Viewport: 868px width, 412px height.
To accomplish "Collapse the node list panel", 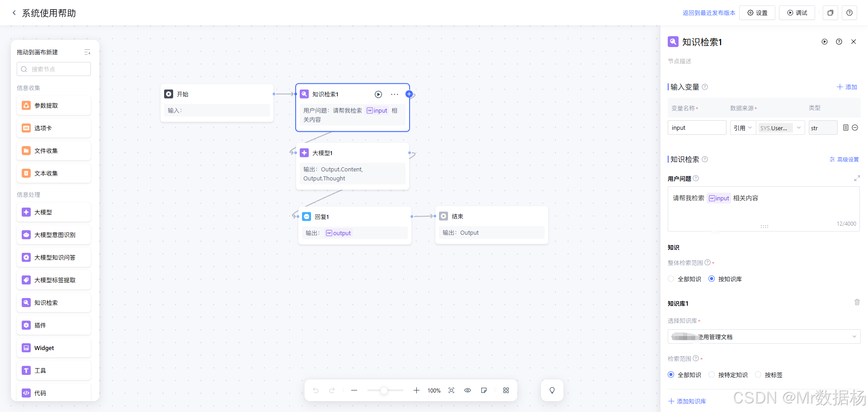I will click(87, 52).
